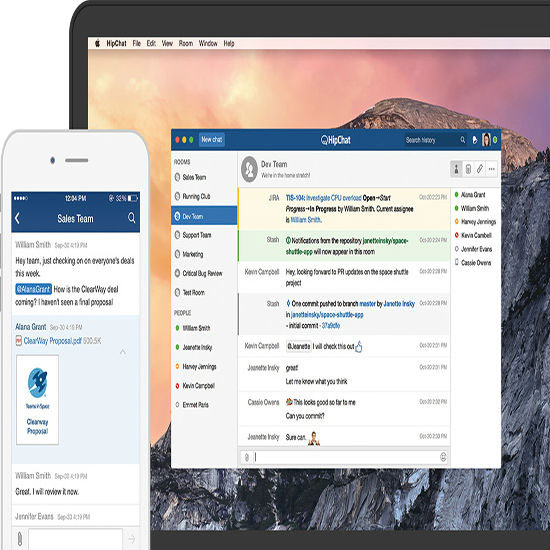
Task: Open chat with William Smith in People
Action: pos(204,328)
